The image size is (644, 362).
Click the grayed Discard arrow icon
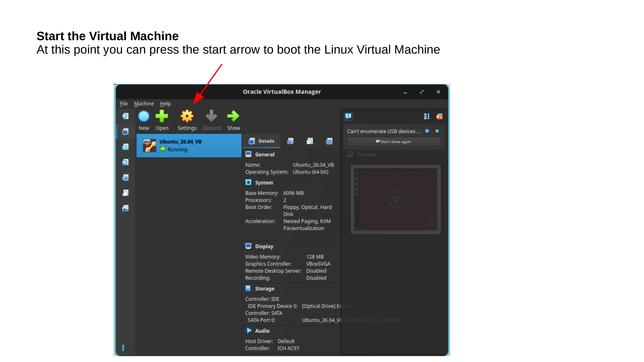click(x=212, y=116)
